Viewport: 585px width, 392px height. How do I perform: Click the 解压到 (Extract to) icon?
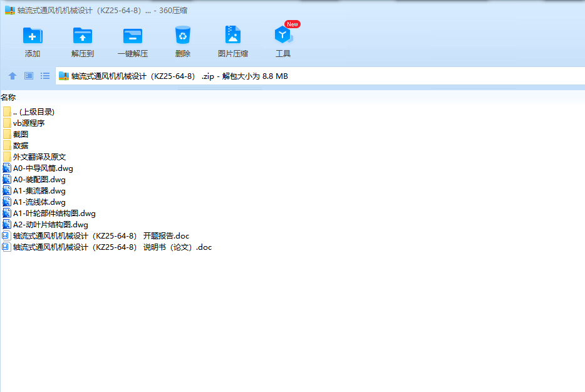coord(83,36)
